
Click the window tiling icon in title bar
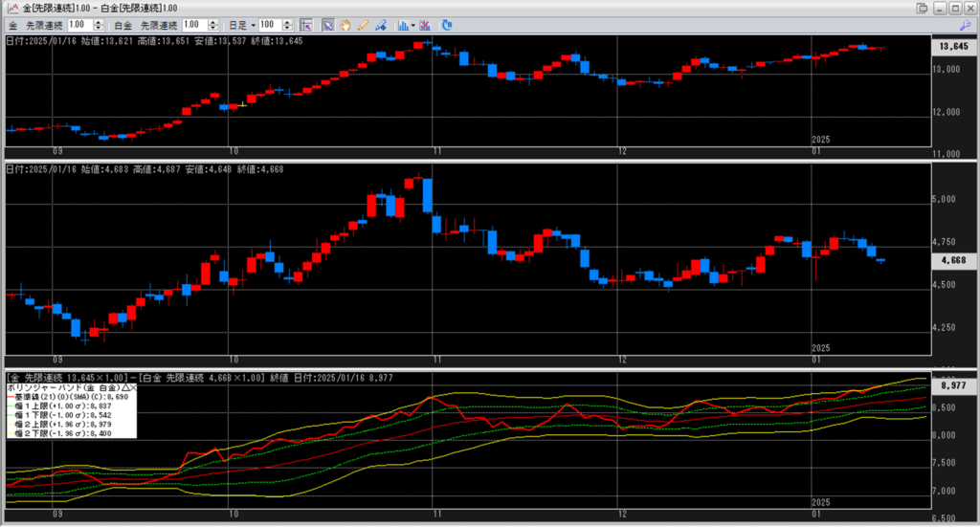pyautogui.click(x=922, y=8)
